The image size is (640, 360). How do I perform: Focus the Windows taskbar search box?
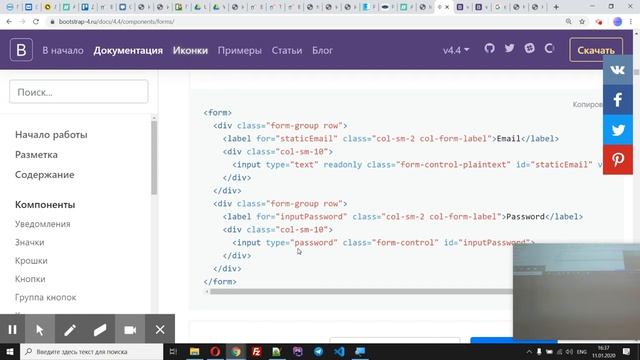91,351
